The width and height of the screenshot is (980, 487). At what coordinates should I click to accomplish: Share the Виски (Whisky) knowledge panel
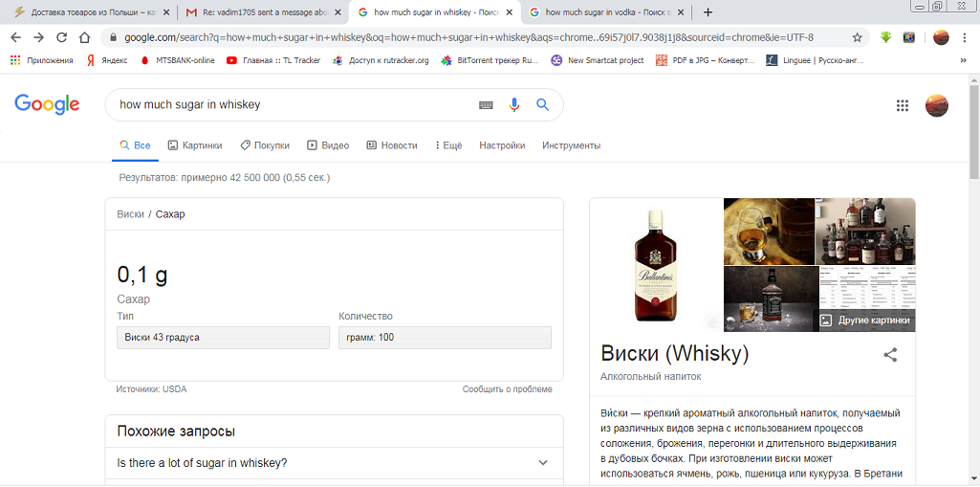(x=890, y=355)
